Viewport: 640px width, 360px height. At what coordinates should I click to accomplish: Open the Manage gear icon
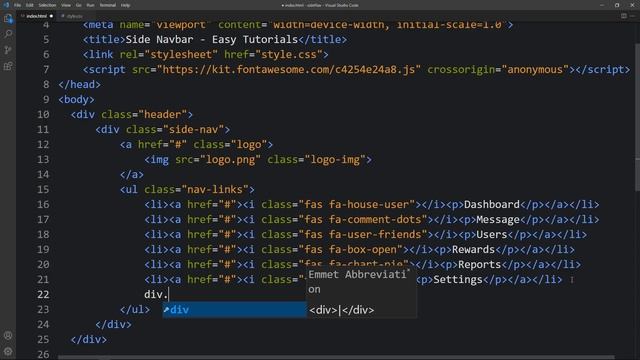tap(8, 351)
